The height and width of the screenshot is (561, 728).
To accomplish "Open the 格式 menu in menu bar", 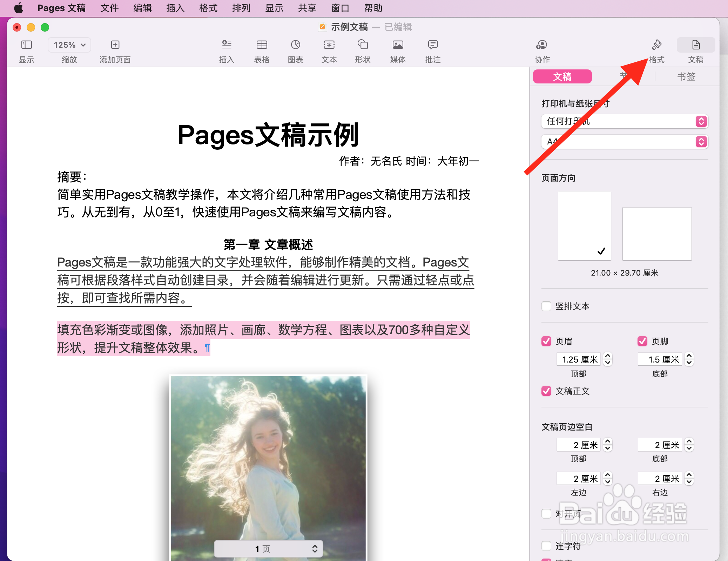I will [208, 8].
